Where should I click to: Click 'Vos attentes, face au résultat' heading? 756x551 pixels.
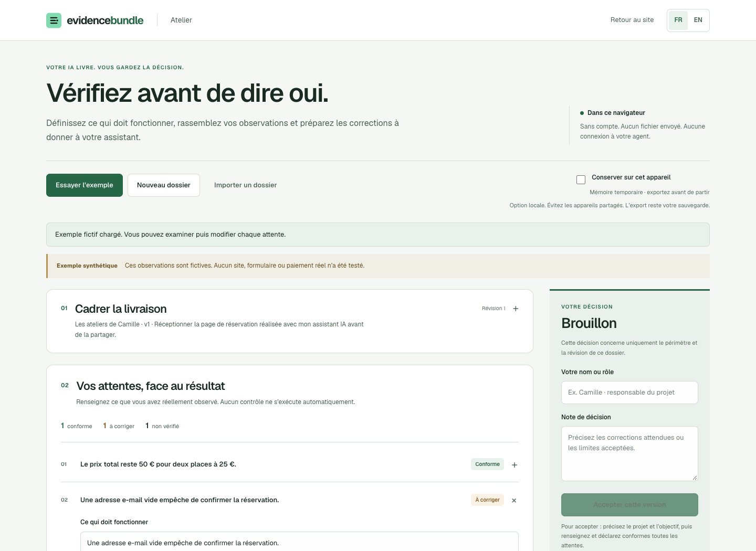[x=151, y=386]
